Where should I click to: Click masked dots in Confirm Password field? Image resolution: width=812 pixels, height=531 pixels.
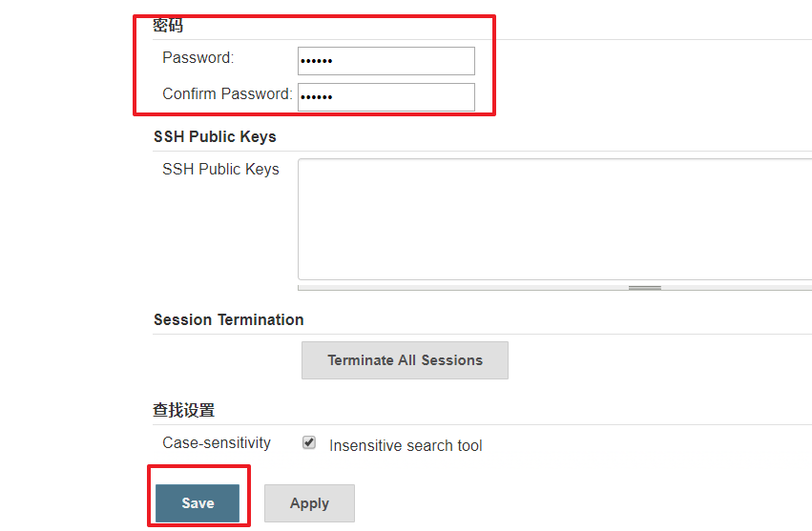[317, 97]
